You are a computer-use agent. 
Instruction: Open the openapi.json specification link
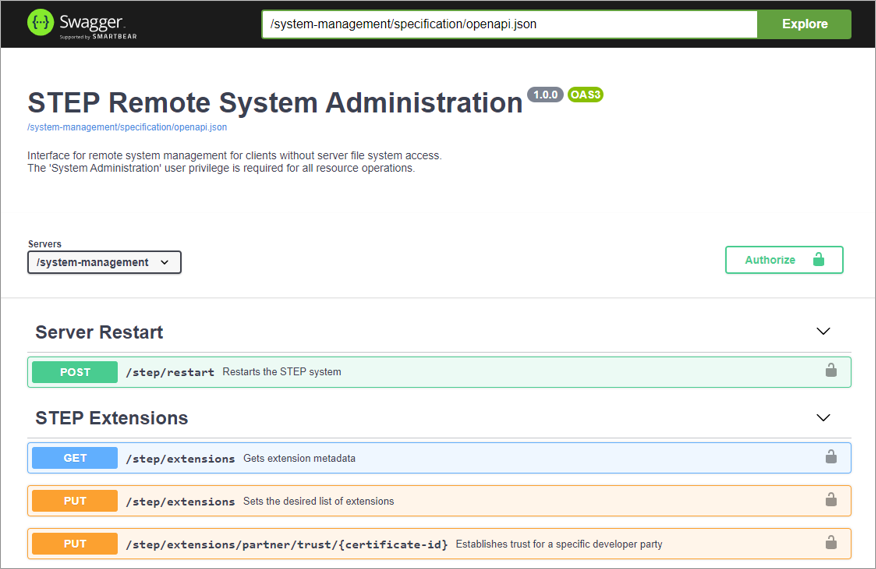tap(127, 127)
